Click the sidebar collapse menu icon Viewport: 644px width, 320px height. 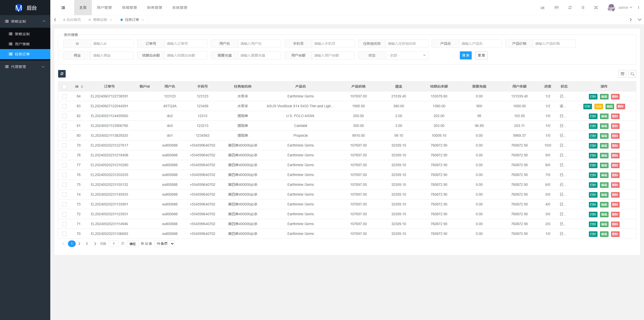pyautogui.click(x=63, y=8)
